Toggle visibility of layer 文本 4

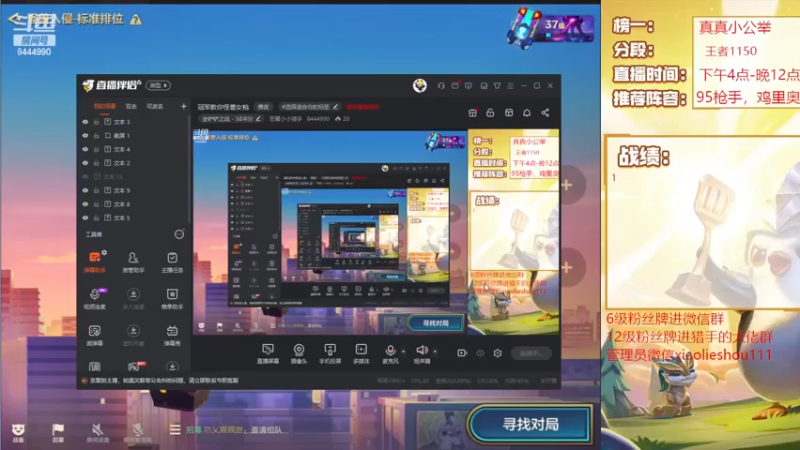[x=85, y=149]
